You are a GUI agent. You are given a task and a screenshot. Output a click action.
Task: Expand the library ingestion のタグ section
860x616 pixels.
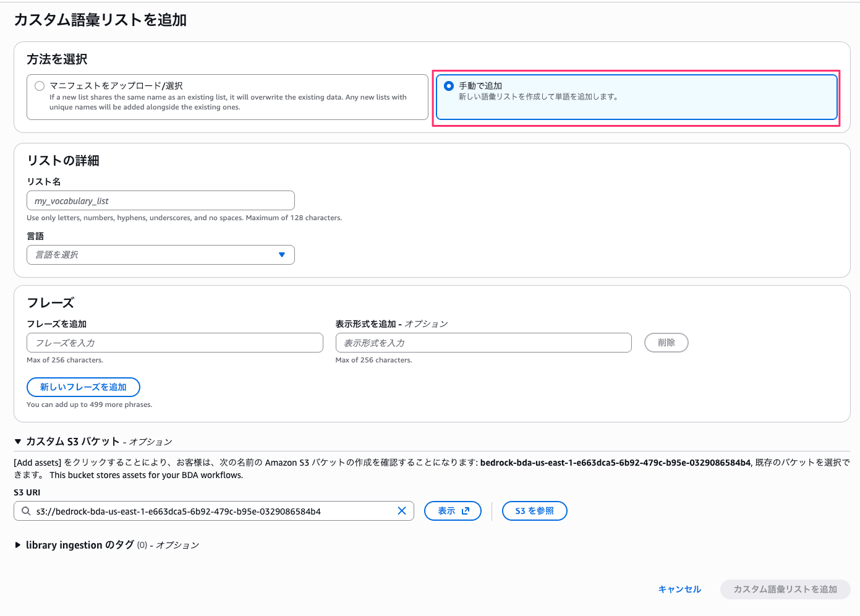(x=17, y=545)
